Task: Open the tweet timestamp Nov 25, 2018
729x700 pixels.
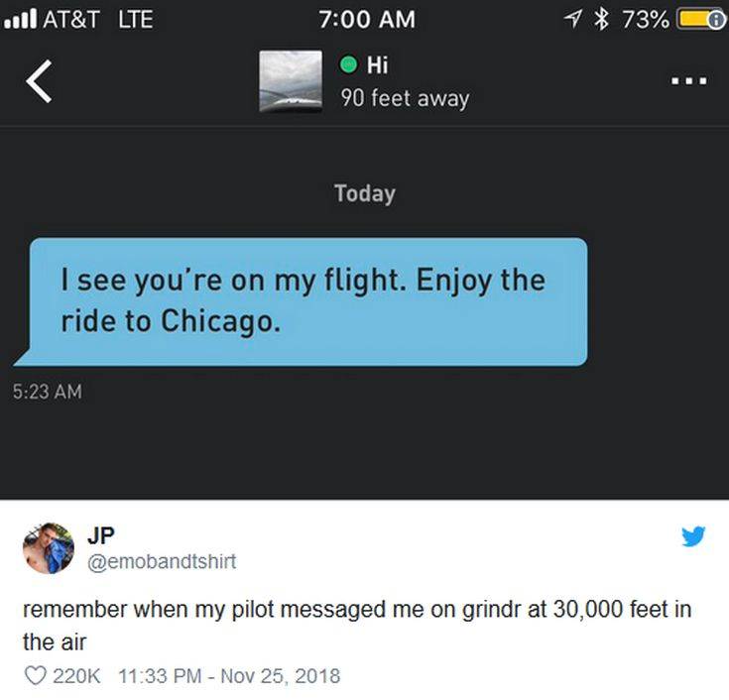Action: [x=228, y=676]
